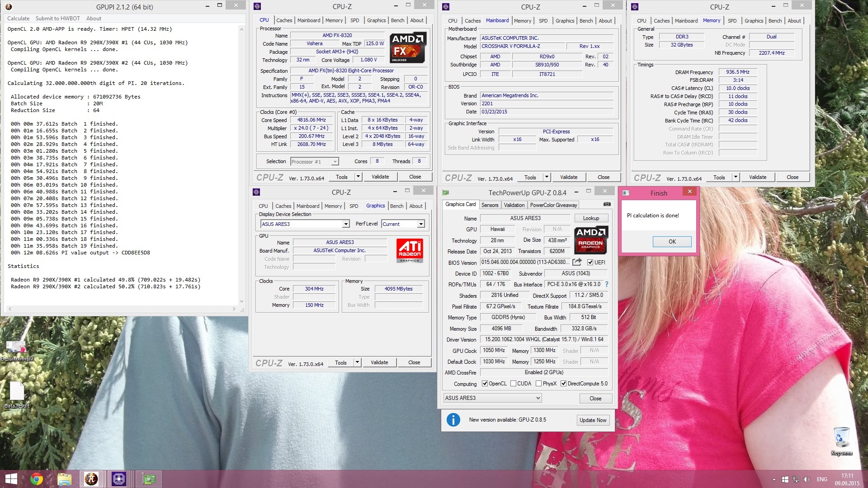Click Close button in CPU-Z Mainboard window
This screenshot has width=868, height=488.
pyautogui.click(x=603, y=177)
